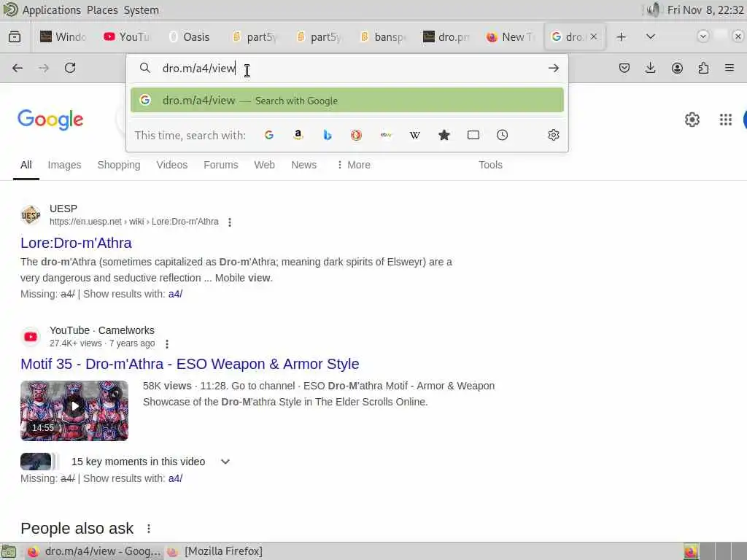The width and height of the screenshot is (747, 560).
Task: Switch to the dro.pr tab
Action: point(446,36)
